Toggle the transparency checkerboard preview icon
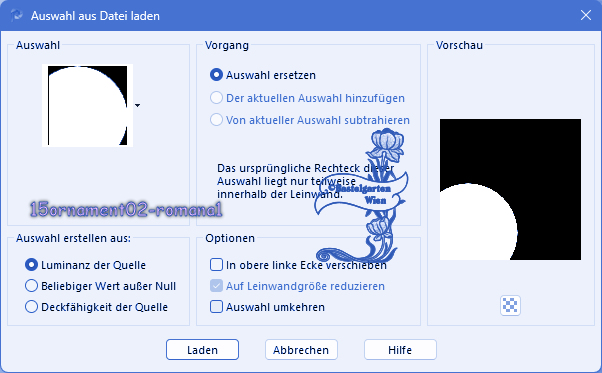This screenshot has height=373, width=602. click(x=510, y=305)
